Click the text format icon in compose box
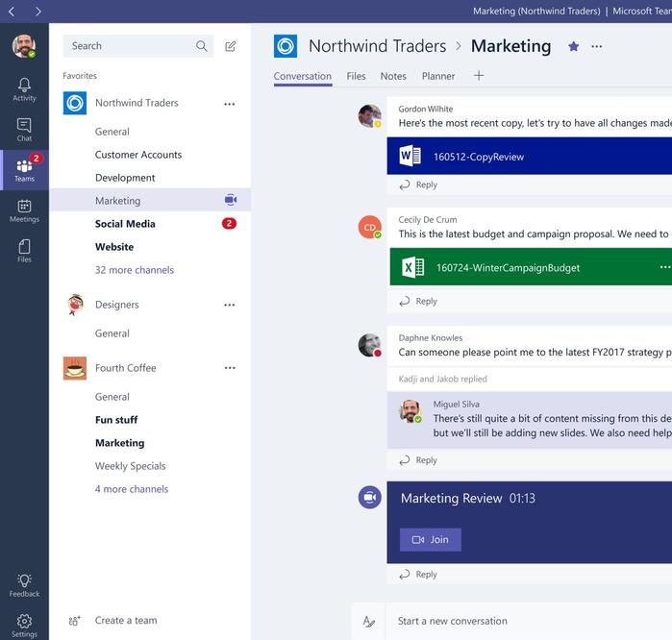The image size is (672, 640). coord(368,621)
